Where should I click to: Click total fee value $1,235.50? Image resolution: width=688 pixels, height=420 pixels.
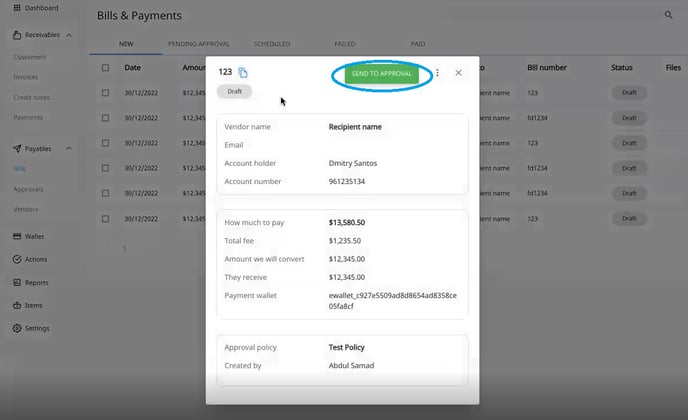tap(344, 241)
